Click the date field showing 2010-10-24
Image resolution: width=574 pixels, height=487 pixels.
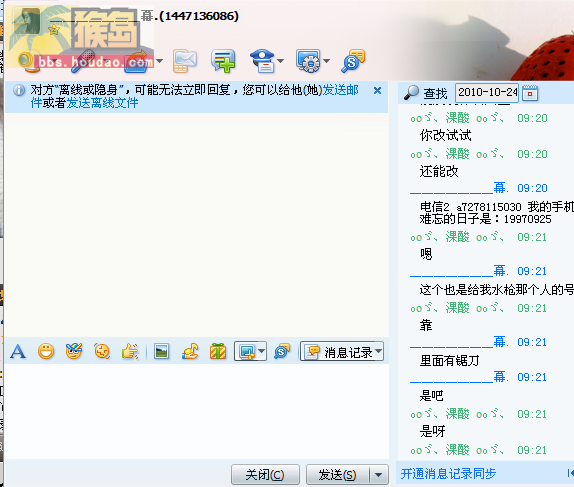487,93
